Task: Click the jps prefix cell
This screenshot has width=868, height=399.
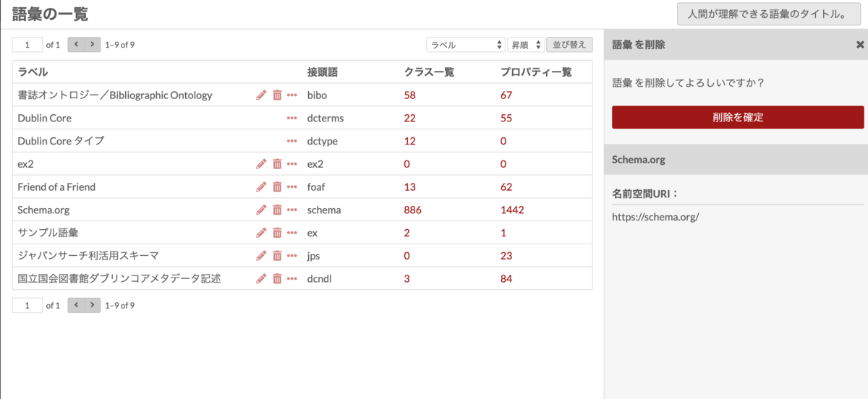Action: [x=314, y=255]
